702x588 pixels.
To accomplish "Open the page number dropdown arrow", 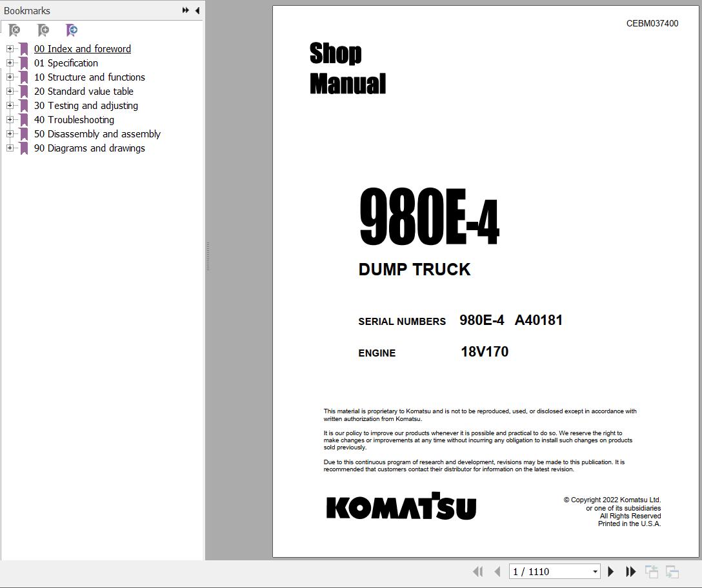I will point(595,571).
